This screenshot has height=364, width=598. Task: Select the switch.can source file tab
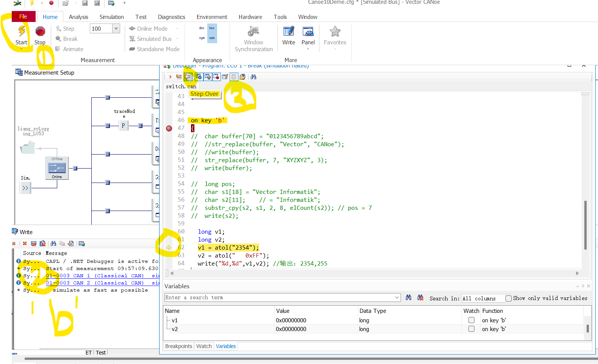[x=181, y=86]
